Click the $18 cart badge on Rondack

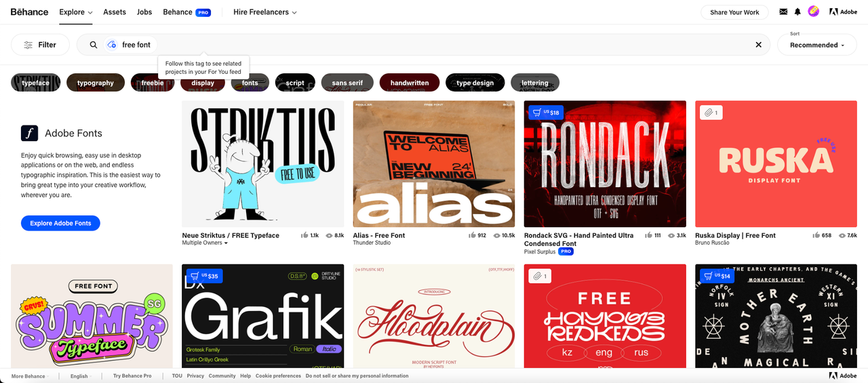click(546, 113)
